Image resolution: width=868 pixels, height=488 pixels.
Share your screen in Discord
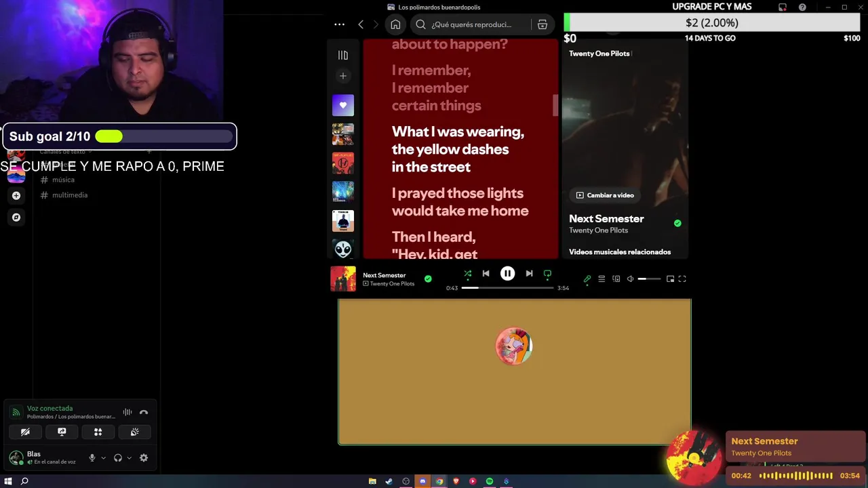pyautogui.click(x=62, y=432)
